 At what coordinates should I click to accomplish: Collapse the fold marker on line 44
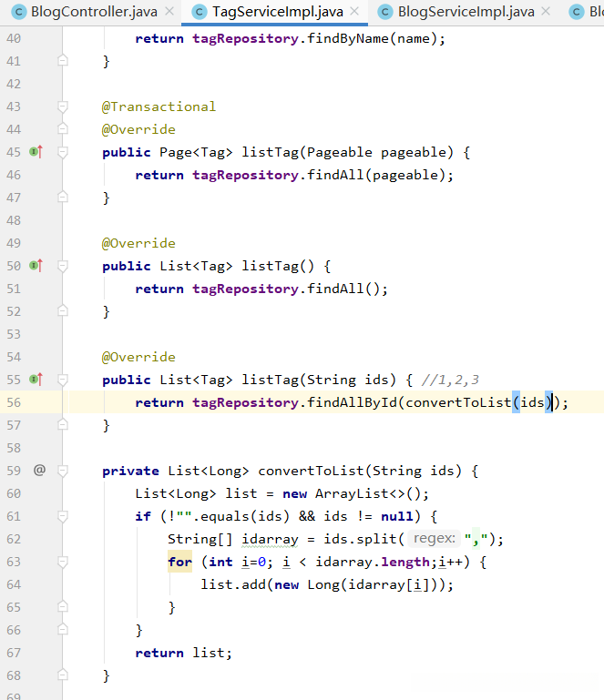(63, 129)
